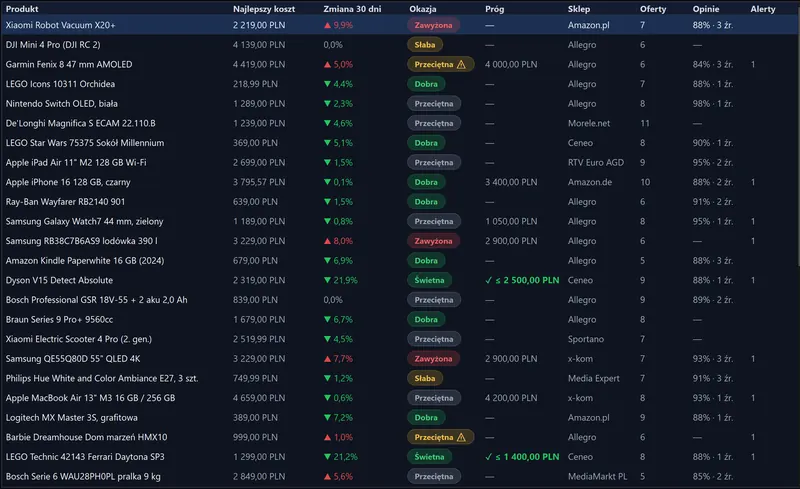
Task: Sort by the Opinie column header
Action: [706, 9]
